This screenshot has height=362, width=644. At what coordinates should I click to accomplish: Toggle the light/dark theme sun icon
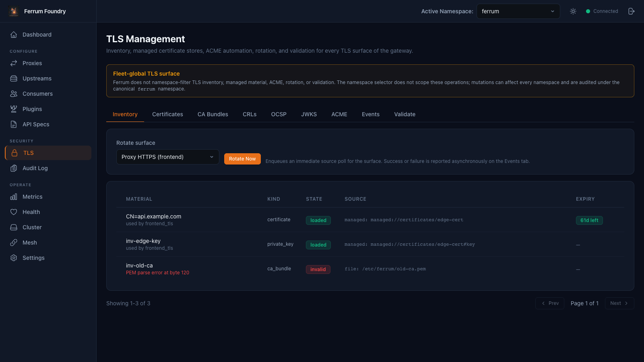click(573, 11)
